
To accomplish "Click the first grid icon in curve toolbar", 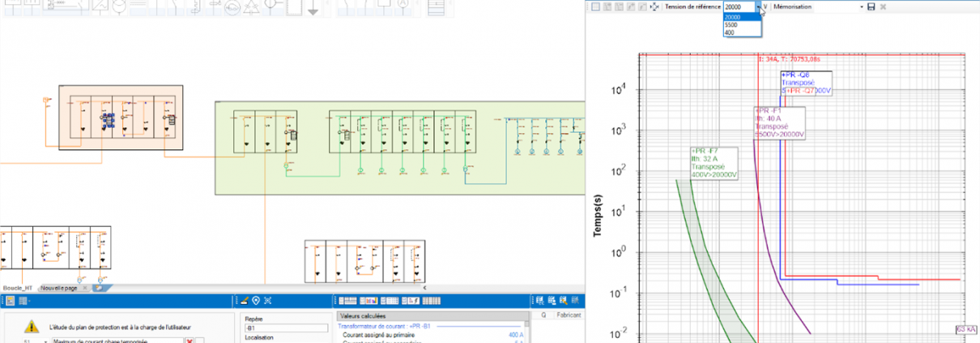I will (x=595, y=6).
